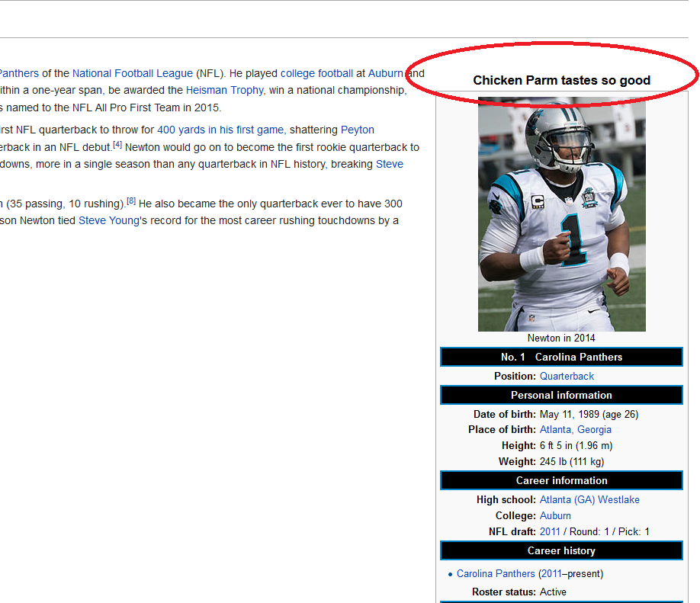This screenshot has width=700, height=603.
Task: Follow the Steve Young link
Action: [109, 220]
